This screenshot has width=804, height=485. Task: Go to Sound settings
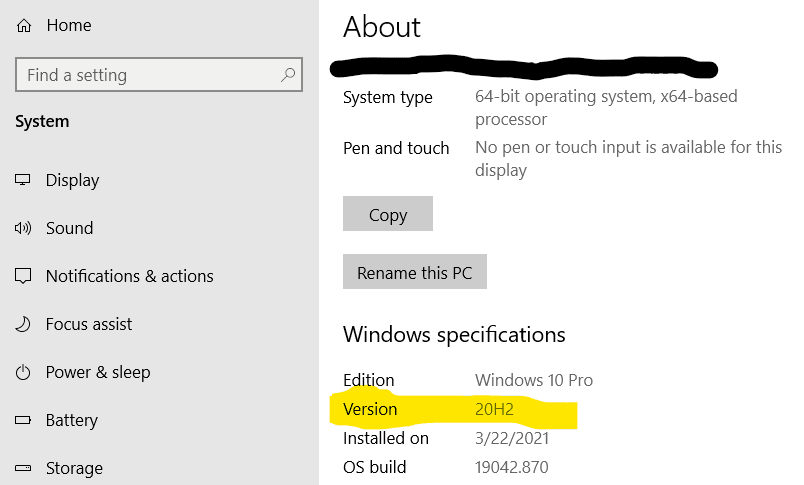(x=69, y=228)
